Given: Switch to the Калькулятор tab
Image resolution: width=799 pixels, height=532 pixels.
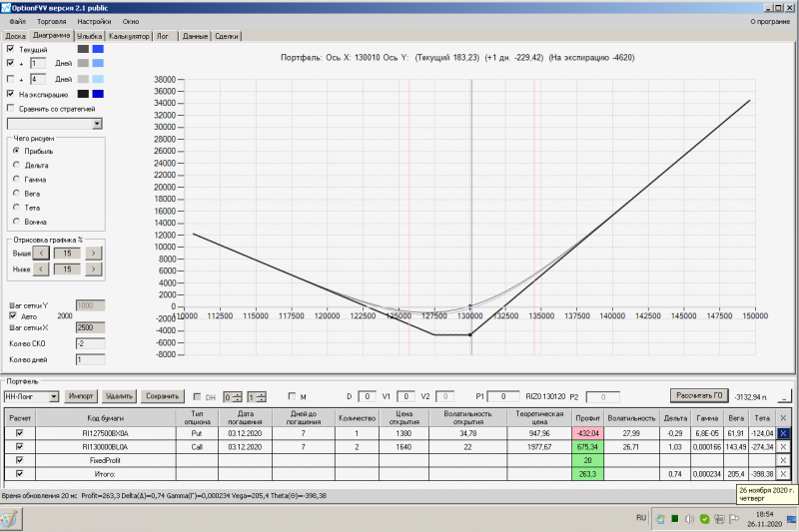Looking at the screenshot, I should [x=129, y=36].
